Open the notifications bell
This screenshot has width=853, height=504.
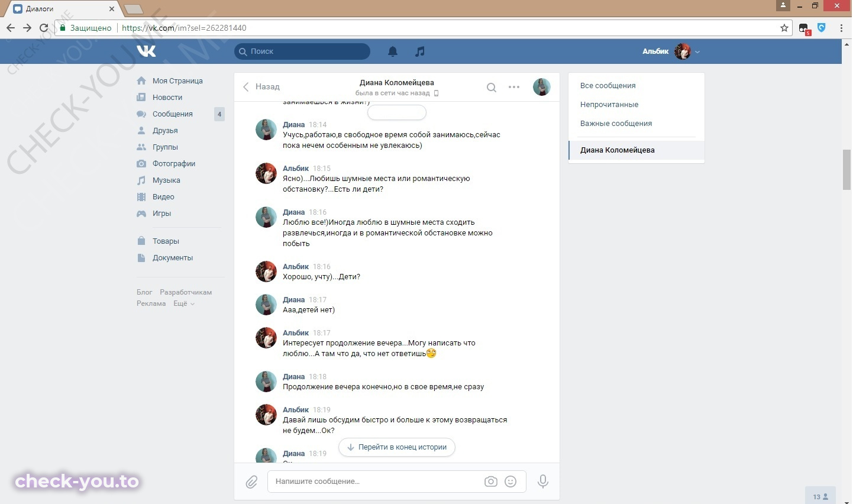click(x=393, y=51)
